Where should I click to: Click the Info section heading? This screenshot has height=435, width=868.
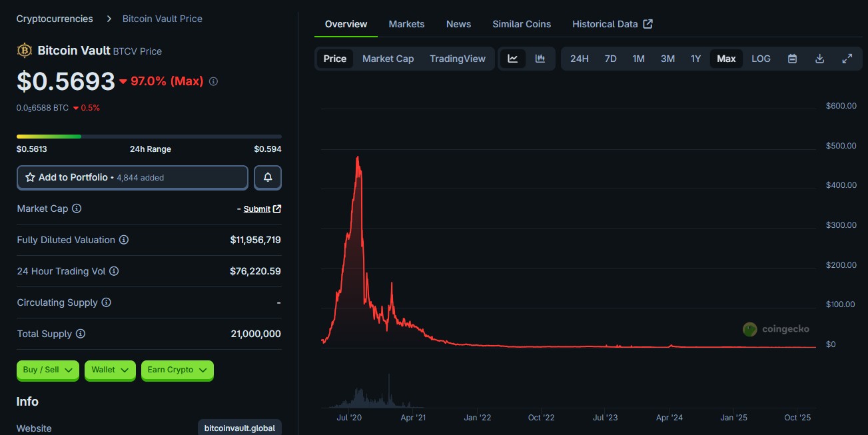(27, 402)
